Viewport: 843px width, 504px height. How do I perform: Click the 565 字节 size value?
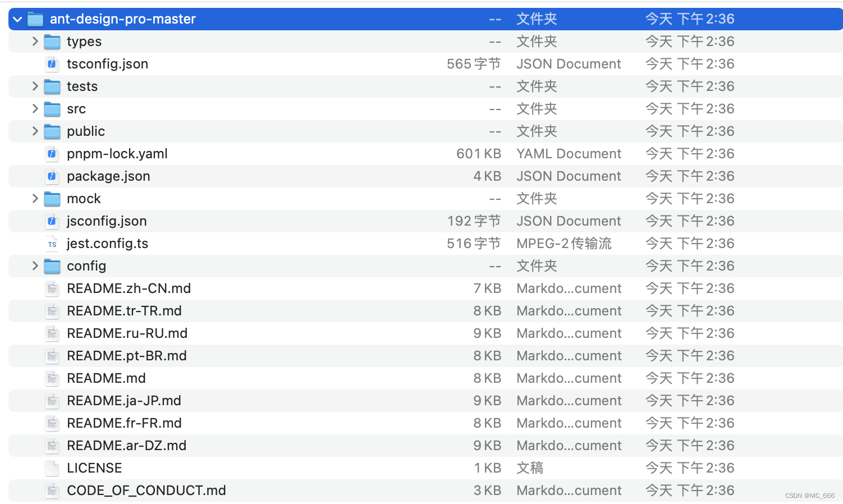tap(474, 64)
